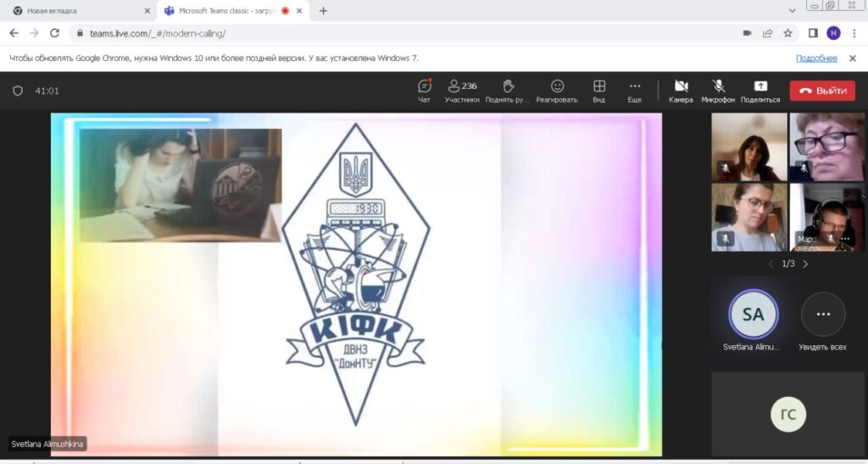Open the More actions menu
868x464 pixels.
pos(635,91)
